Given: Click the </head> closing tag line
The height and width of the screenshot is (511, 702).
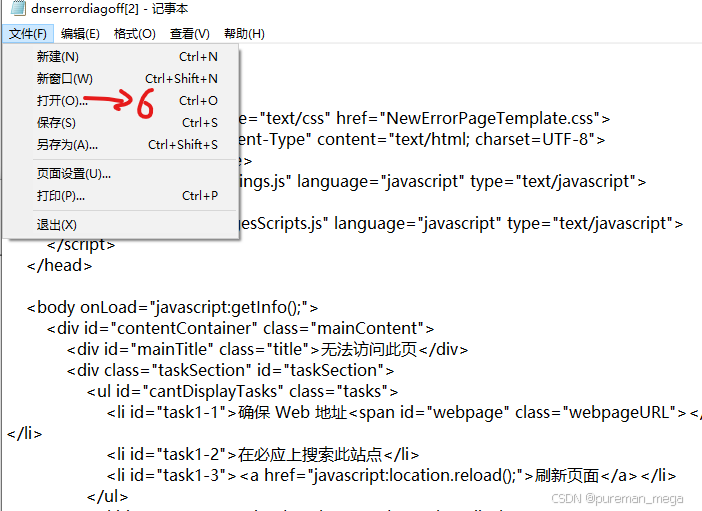Looking at the screenshot, I should click(59, 266).
